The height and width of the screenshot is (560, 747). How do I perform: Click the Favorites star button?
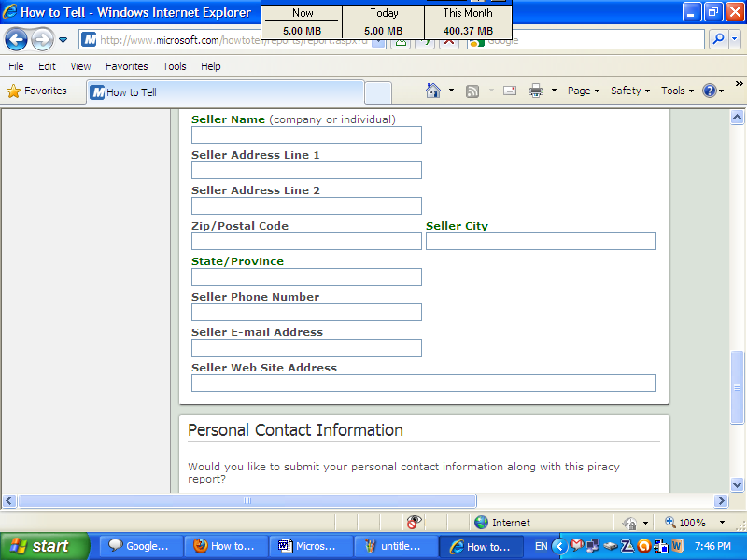(x=37, y=91)
